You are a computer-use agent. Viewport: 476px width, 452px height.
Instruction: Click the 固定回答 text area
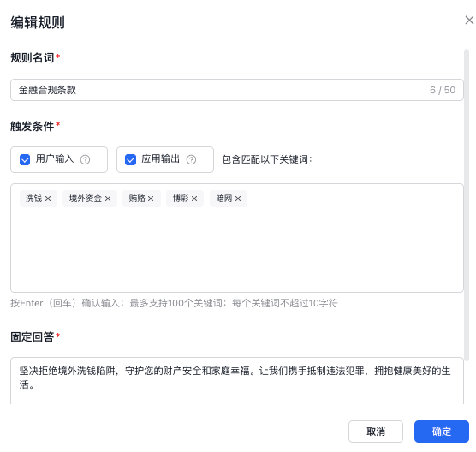click(x=237, y=381)
